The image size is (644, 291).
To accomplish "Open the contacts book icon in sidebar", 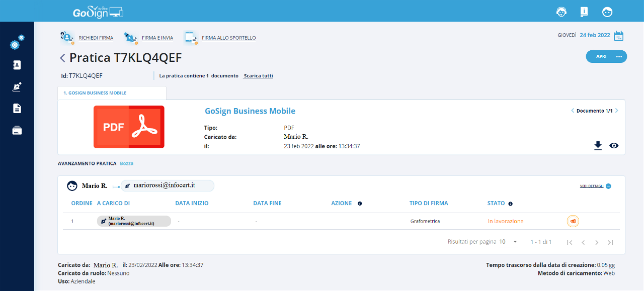I will 17,65.
